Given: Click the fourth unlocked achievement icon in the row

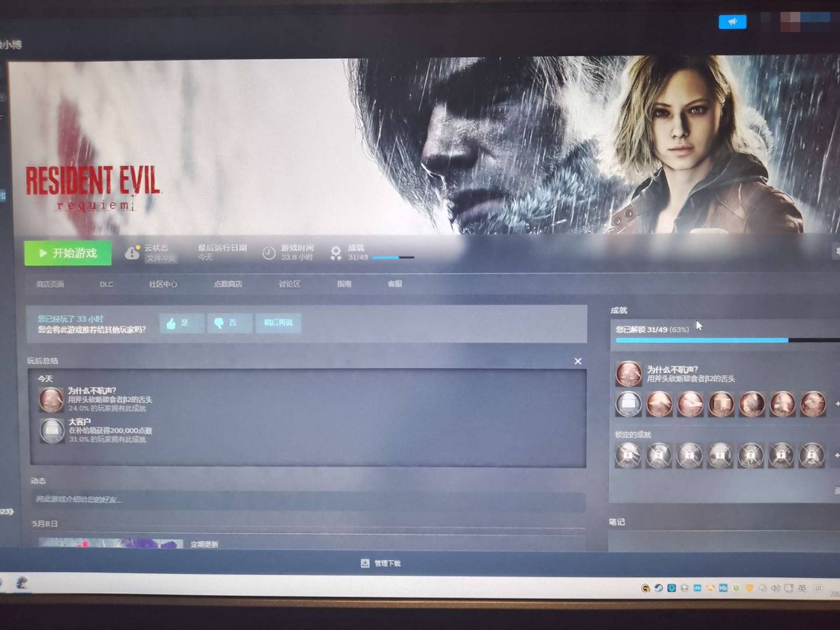Looking at the screenshot, I should tap(721, 404).
